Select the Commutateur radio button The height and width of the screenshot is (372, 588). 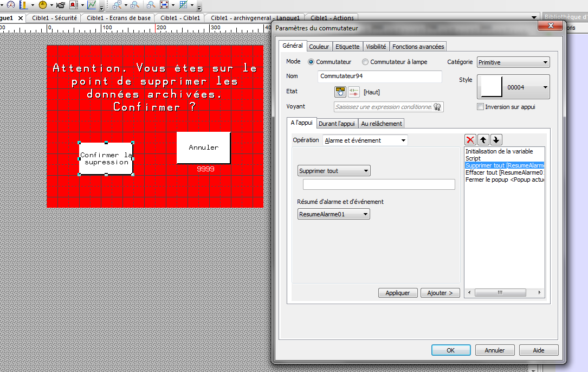coord(311,62)
